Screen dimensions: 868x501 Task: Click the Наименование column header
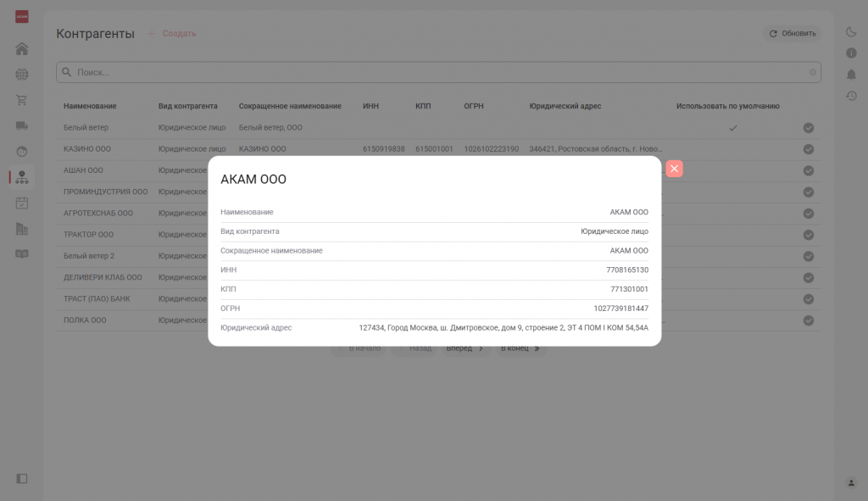[x=90, y=106]
